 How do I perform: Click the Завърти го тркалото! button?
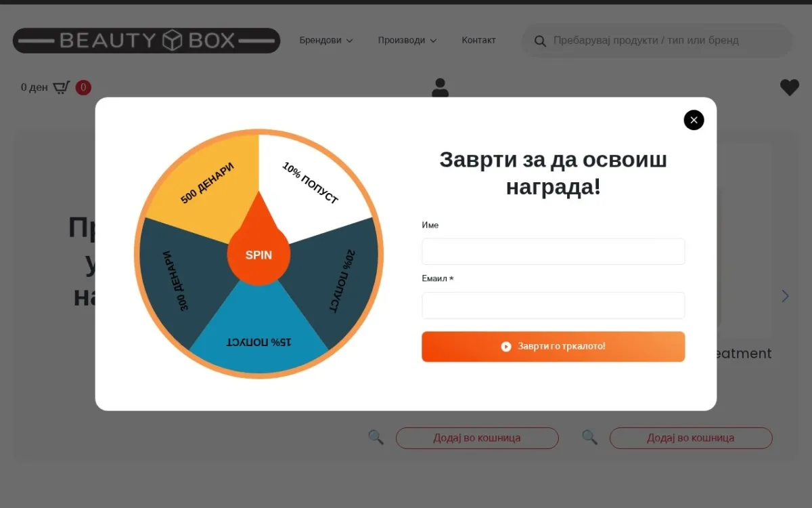tap(553, 346)
